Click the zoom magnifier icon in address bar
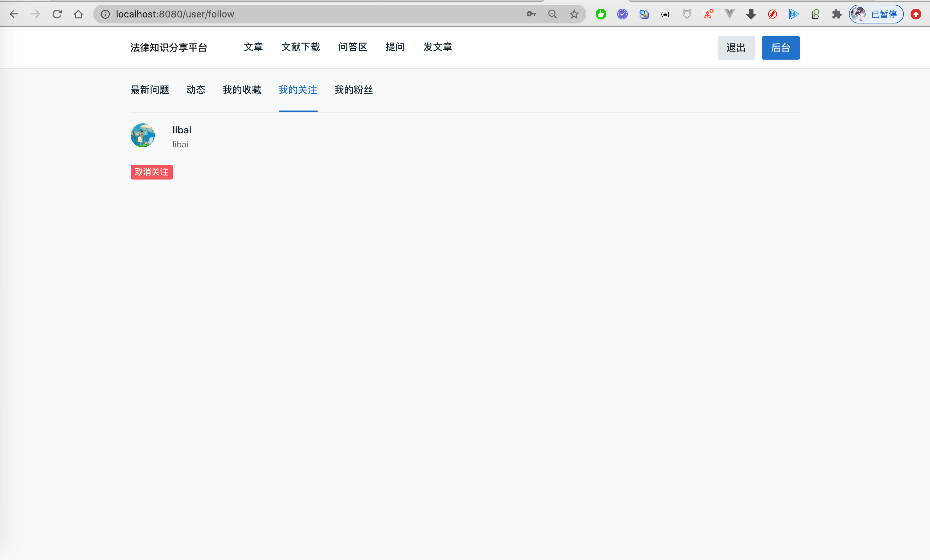930x560 pixels. click(552, 14)
